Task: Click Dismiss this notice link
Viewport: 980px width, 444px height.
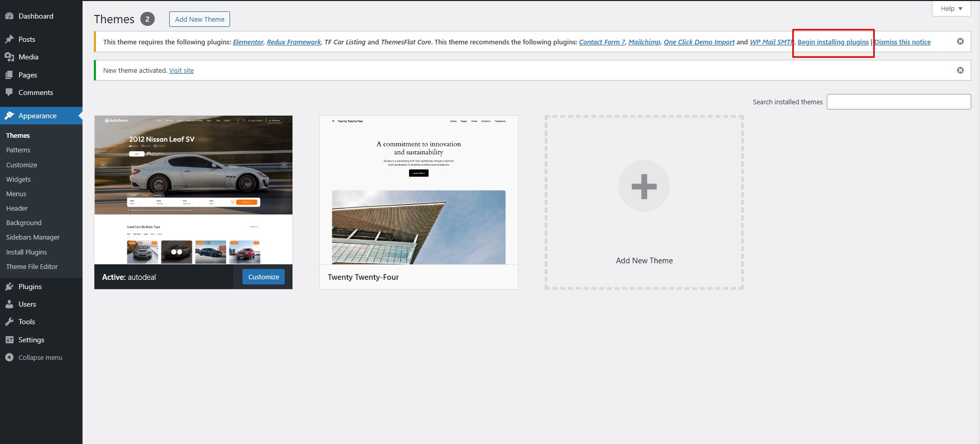Action: (903, 42)
